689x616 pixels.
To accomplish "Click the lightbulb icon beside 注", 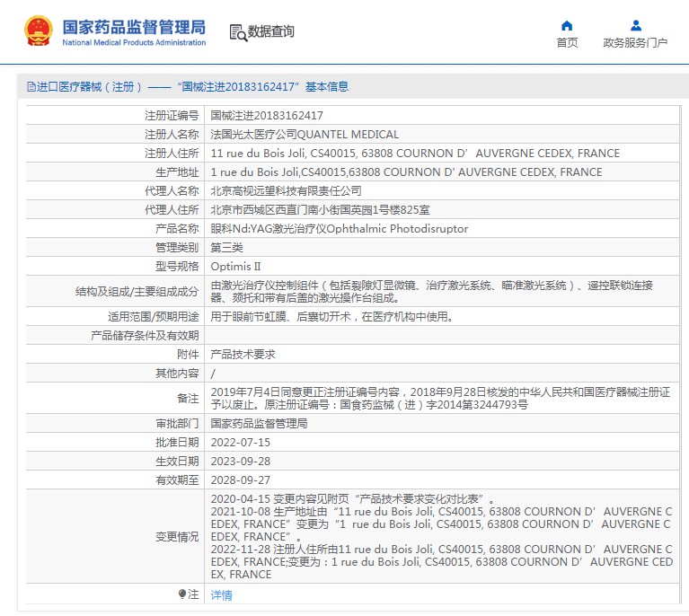I will [182, 594].
